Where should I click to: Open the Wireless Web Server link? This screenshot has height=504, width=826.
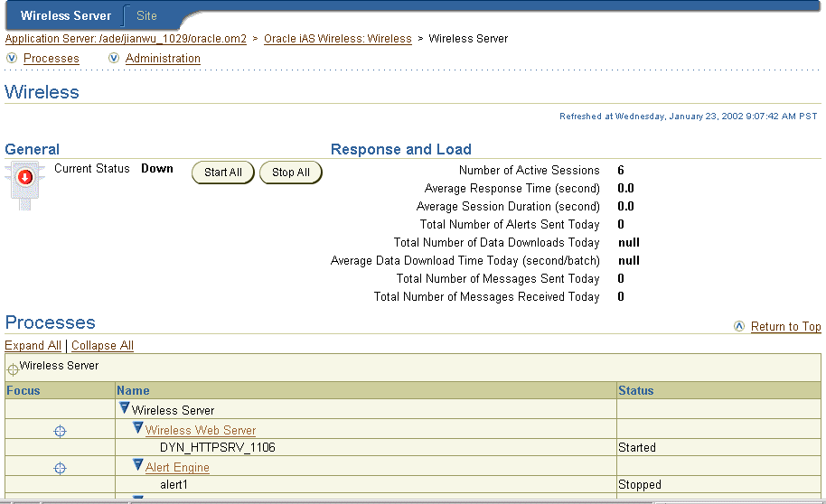[201, 430]
